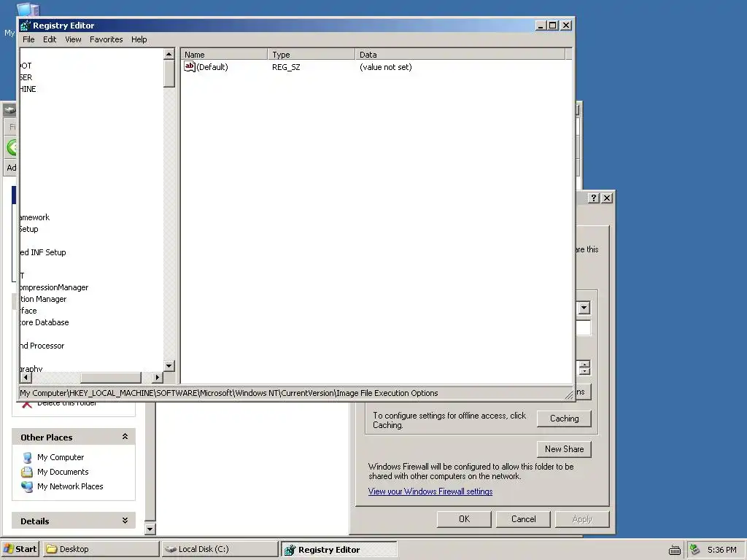The image size is (747, 560).
Task: Open the Help menu in Registry Editor
Action: point(139,39)
